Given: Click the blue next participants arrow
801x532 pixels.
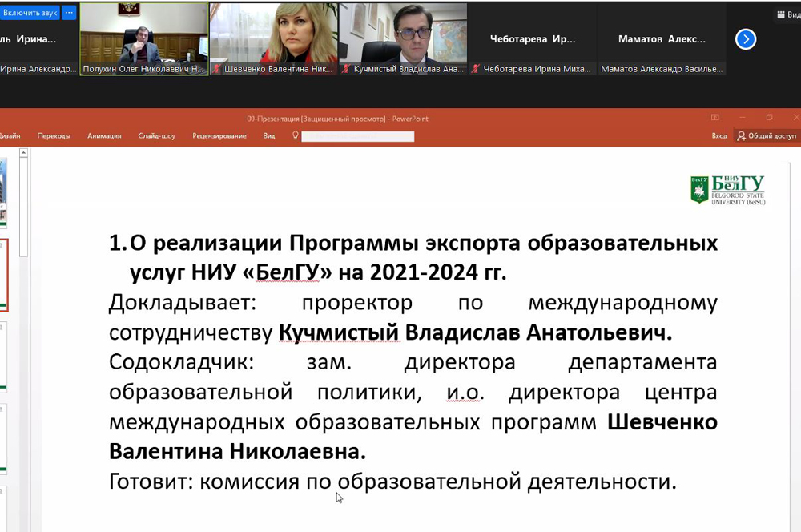Looking at the screenshot, I should coord(746,38).
